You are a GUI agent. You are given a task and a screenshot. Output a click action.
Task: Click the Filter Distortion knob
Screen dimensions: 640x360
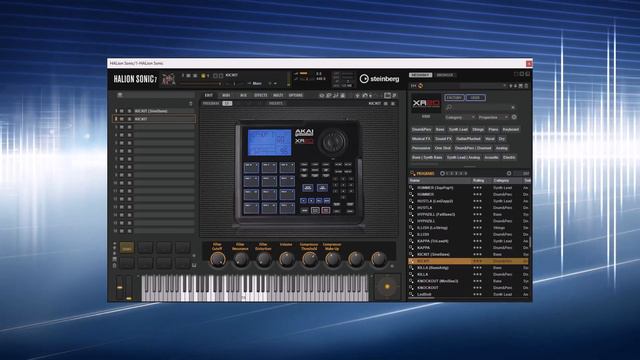coord(264,259)
